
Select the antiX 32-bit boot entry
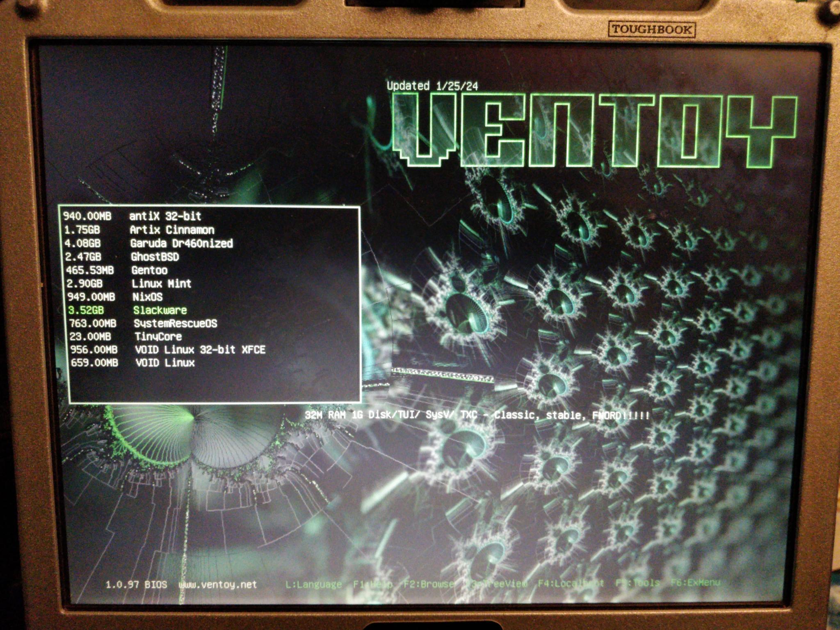pyautogui.click(x=209, y=216)
